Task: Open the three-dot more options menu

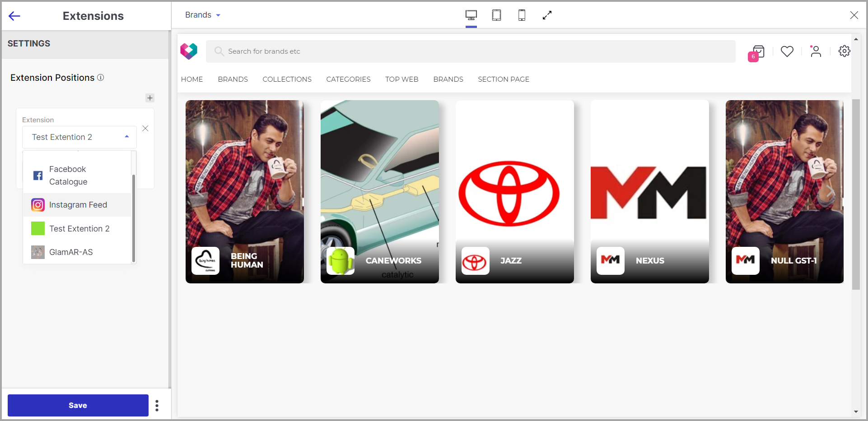Action: 157,406
